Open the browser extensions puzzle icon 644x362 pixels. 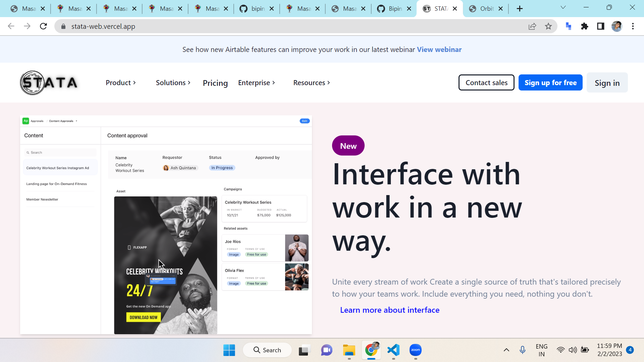pos(585,26)
